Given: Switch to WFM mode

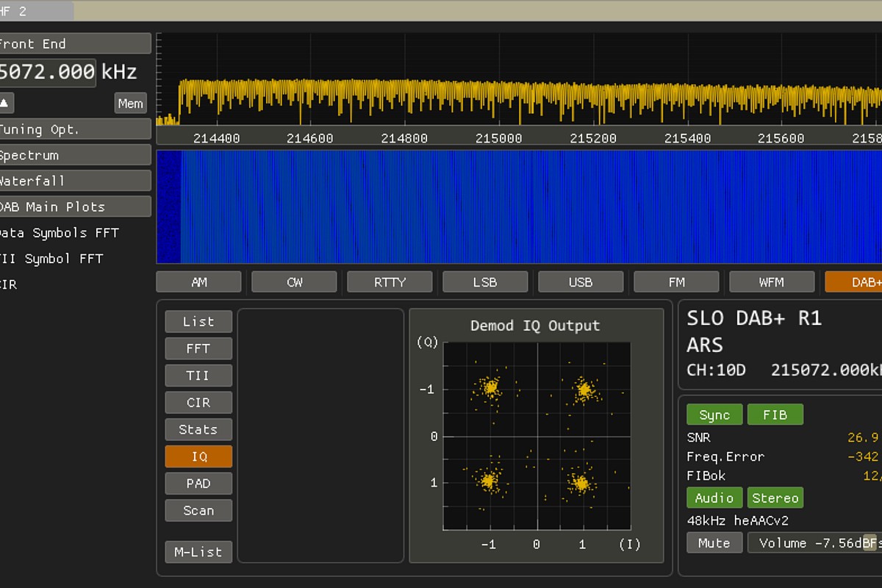Looking at the screenshot, I should [771, 282].
